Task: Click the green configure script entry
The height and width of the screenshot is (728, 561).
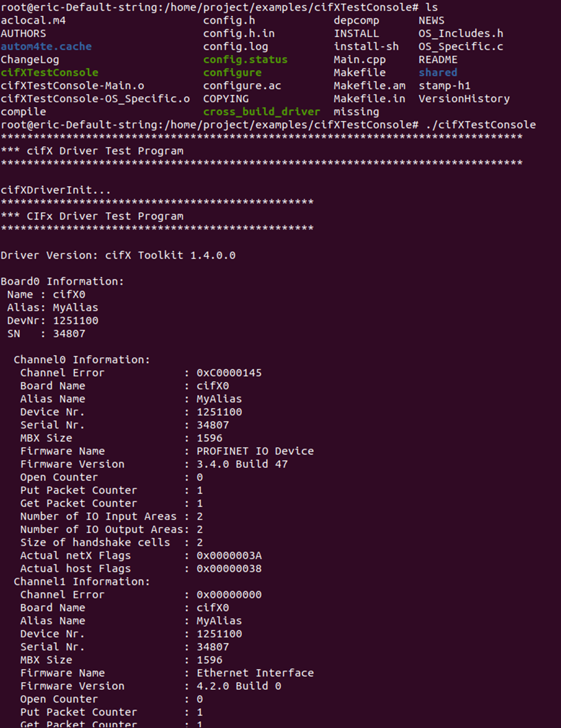Action: [x=232, y=72]
